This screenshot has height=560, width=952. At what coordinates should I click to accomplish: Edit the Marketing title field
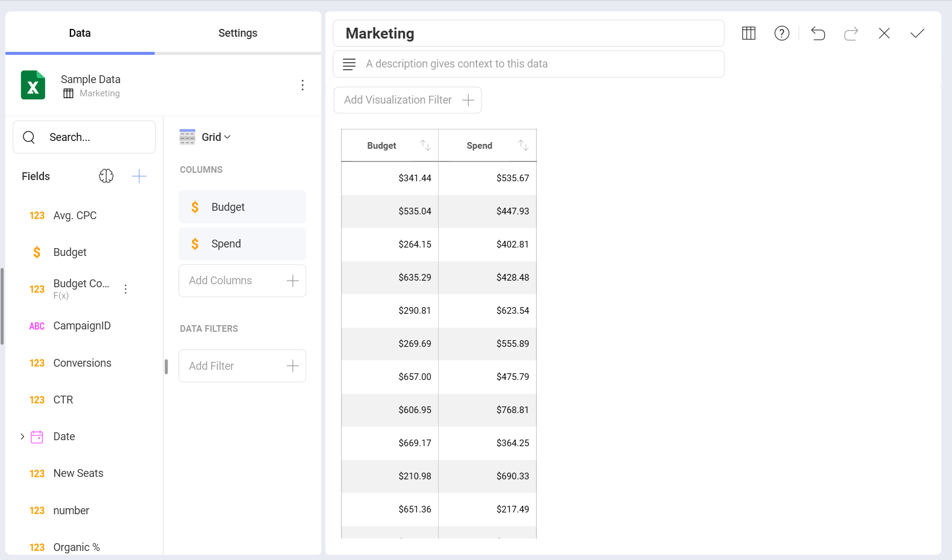pyautogui.click(x=528, y=33)
